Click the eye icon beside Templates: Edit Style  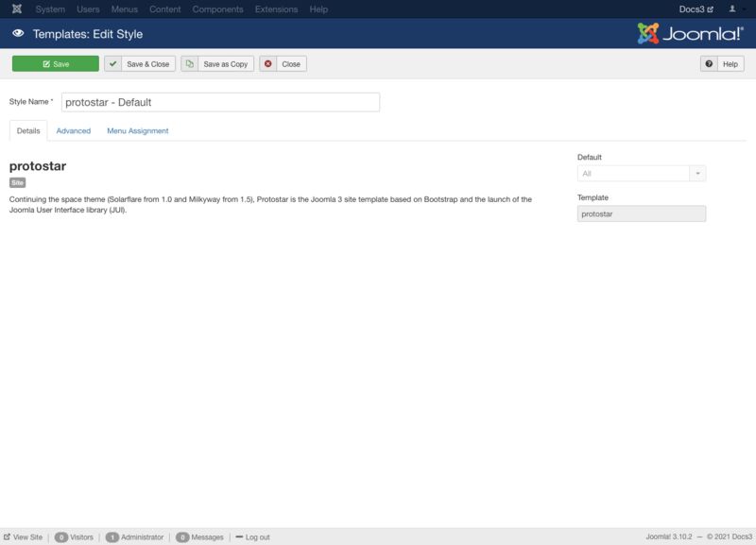point(18,34)
